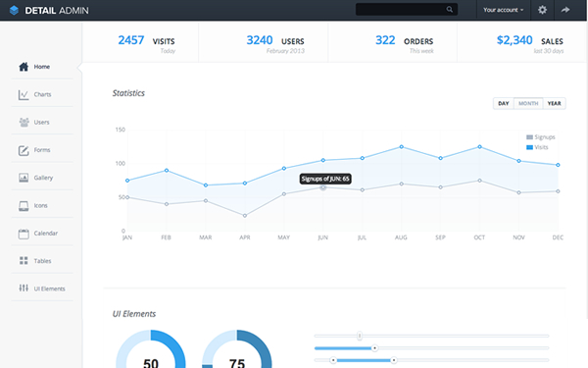Screen dimensions: 588x368
Task: Click the Calendar icon in sidebar
Action: click(24, 234)
